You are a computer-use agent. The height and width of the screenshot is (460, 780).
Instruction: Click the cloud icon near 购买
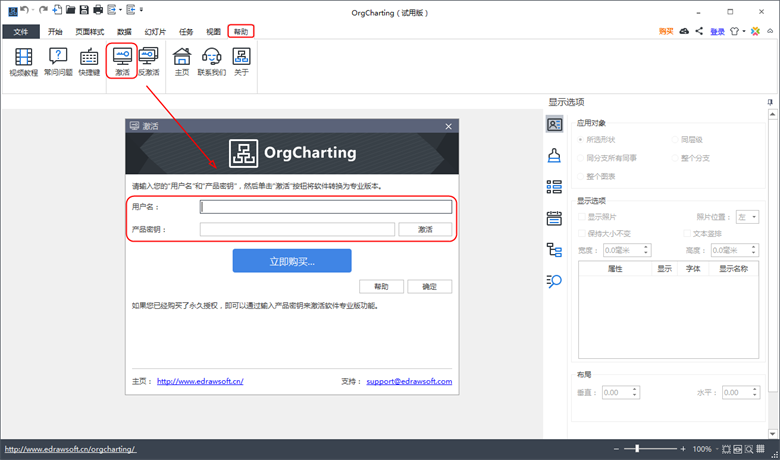pos(684,31)
